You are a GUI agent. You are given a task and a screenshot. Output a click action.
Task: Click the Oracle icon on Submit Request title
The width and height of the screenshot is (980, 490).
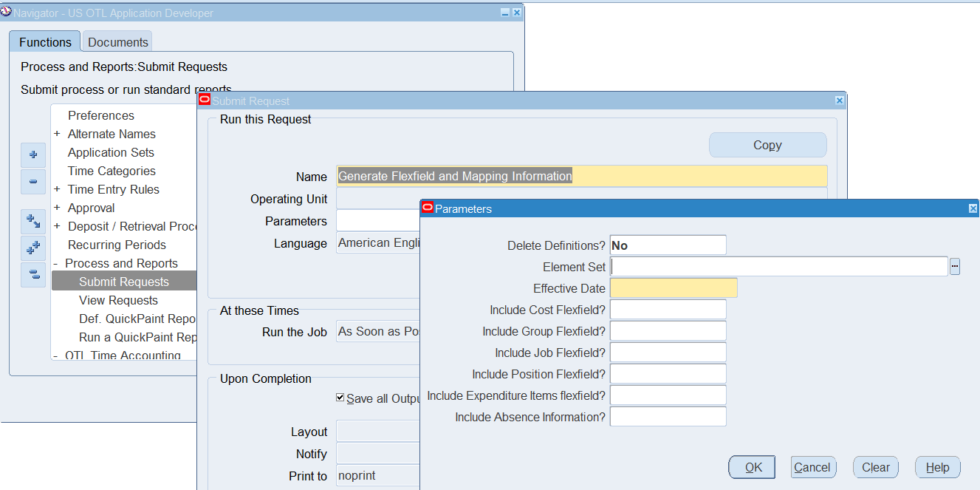205,101
